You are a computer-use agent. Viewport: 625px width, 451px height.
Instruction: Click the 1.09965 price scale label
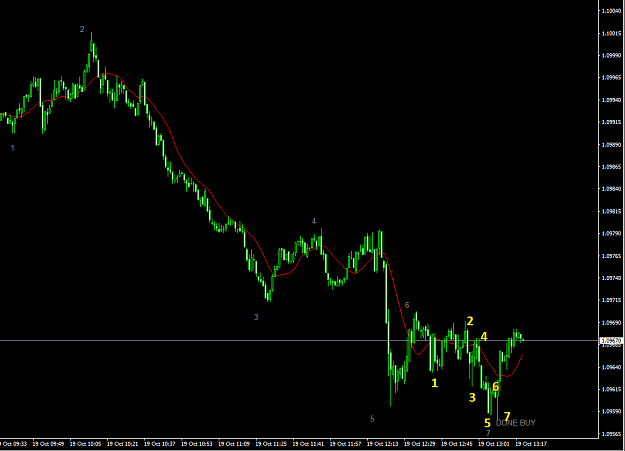pyautogui.click(x=612, y=78)
